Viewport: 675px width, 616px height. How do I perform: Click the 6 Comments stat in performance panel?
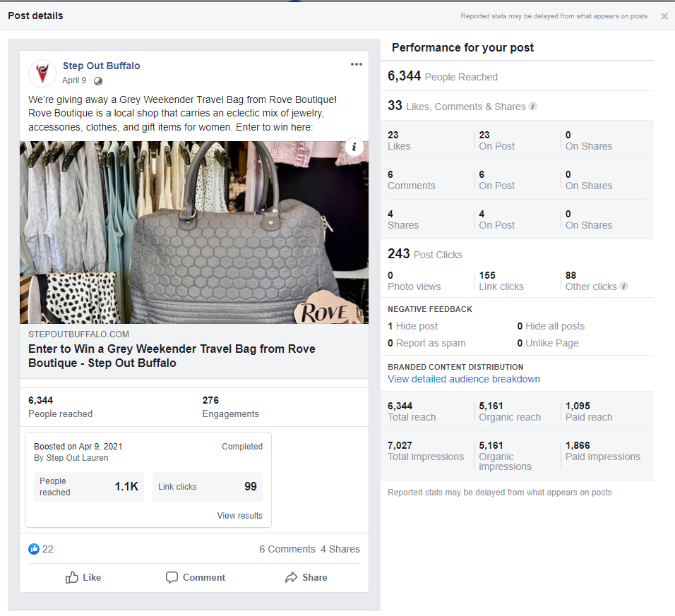tap(411, 180)
